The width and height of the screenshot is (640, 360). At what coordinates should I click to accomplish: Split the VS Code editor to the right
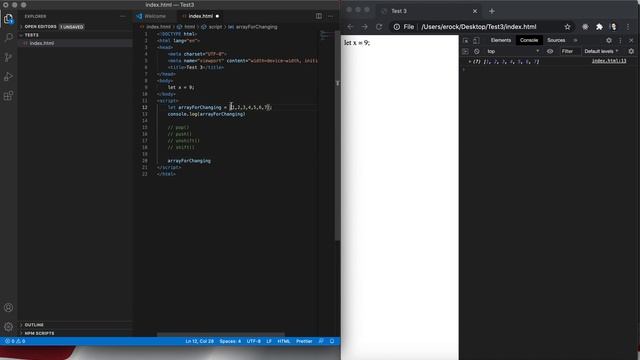point(319,16)
